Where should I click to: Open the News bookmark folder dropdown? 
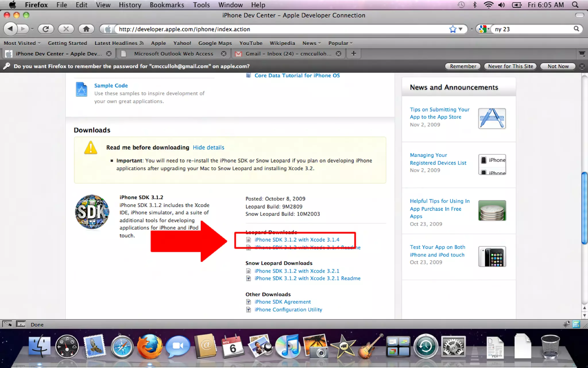pos(312,43)
